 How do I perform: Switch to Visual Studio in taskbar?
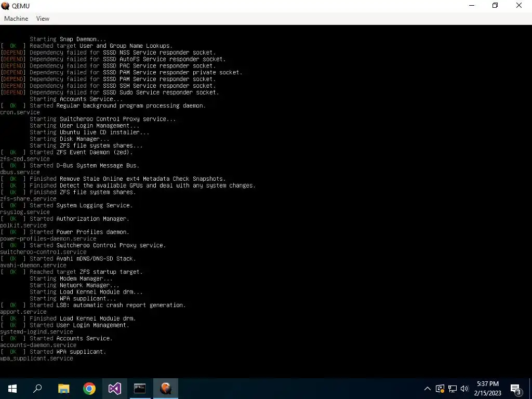coord(115,389)
